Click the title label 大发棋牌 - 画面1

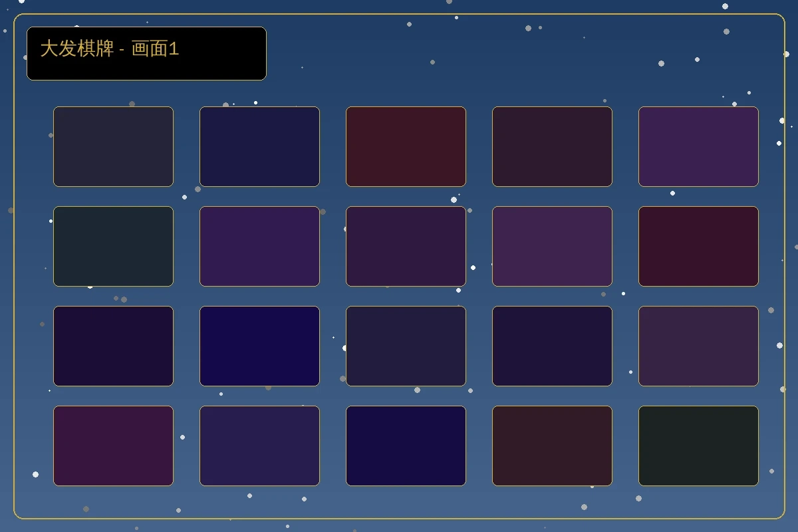point(110,49)
